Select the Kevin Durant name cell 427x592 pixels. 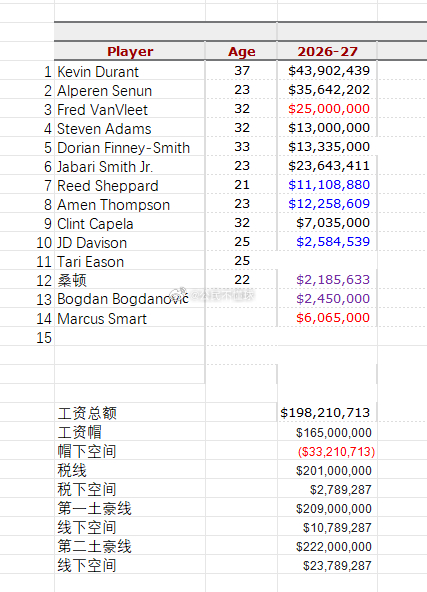[130, 71]
